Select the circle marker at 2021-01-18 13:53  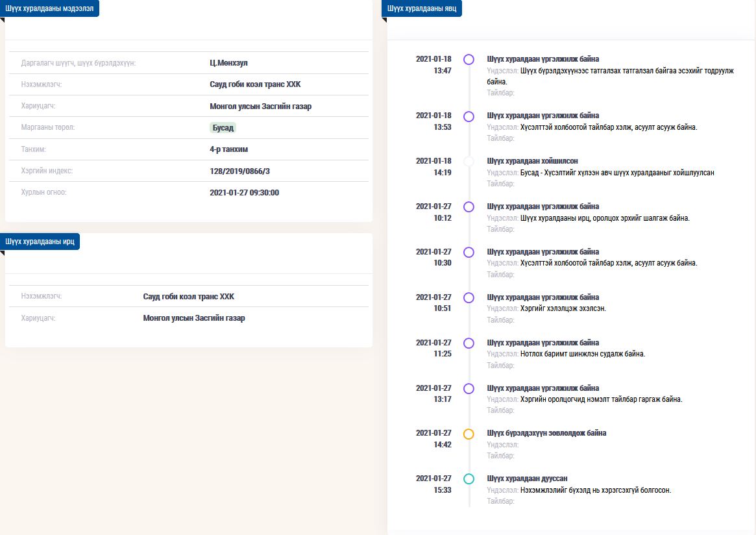tap(469, 116)
